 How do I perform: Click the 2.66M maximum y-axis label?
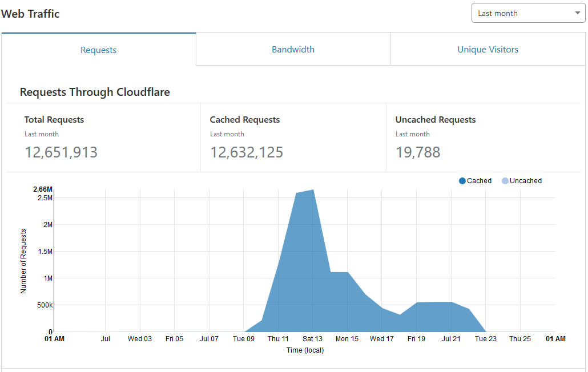(43, 189)
